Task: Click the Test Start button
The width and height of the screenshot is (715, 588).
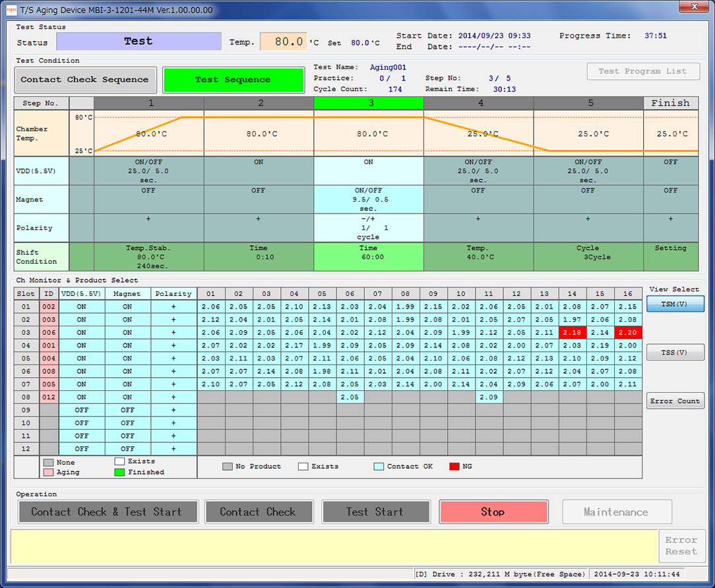Action: (x=376, y=512)
